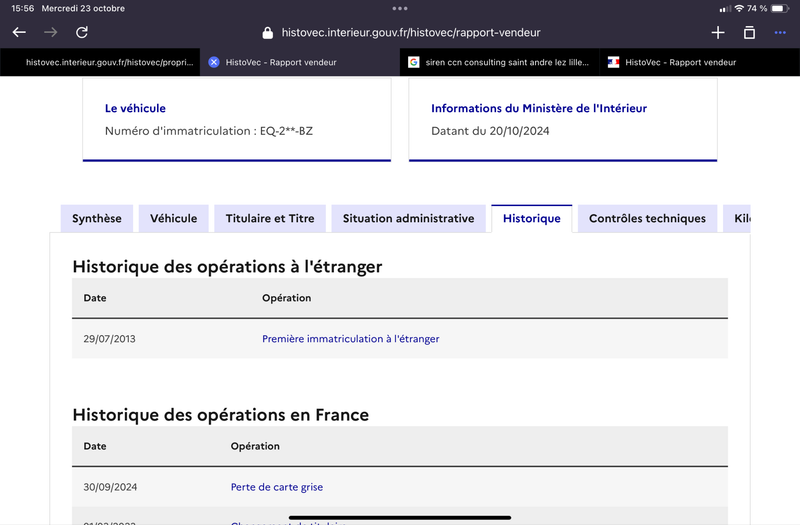Go back with the browser back arrow
Viewport: 800px width, 525px height.
19,32
